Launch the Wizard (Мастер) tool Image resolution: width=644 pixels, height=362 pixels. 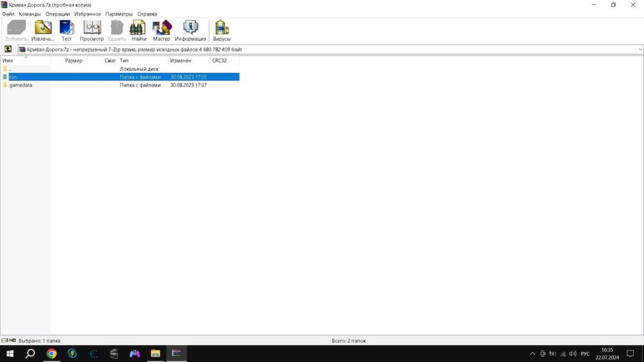162,31
